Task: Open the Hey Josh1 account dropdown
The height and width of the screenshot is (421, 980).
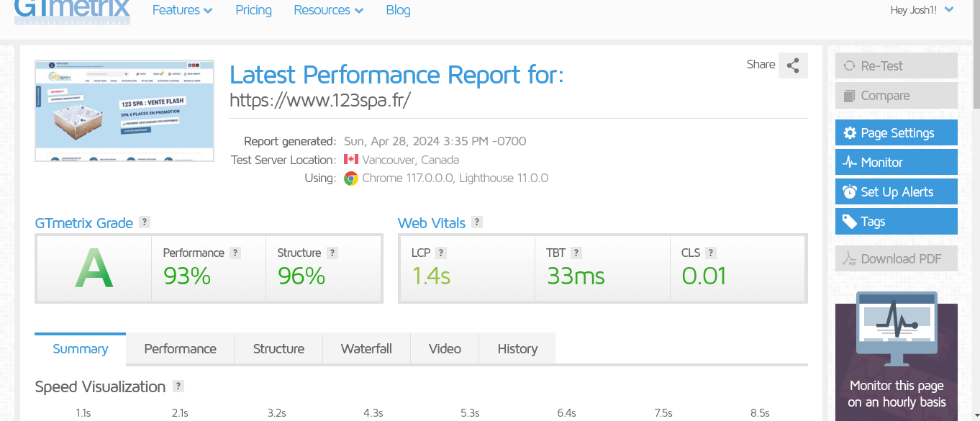Action: tap(922, 10)
